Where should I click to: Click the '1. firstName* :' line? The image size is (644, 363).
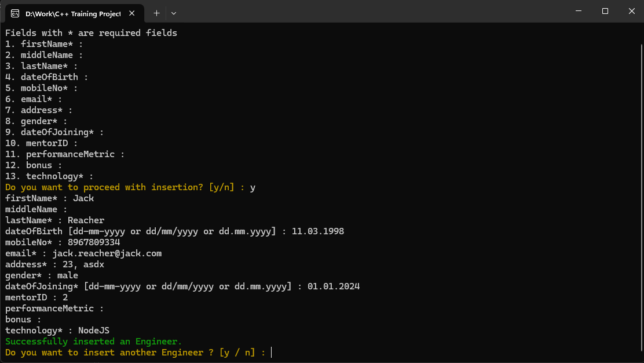click(44, 44)
